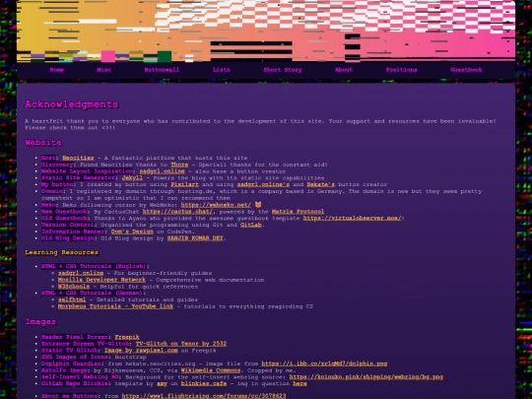Open the Positions navigation link
This screenshot has width=532, height=399.
click(401, 70)
